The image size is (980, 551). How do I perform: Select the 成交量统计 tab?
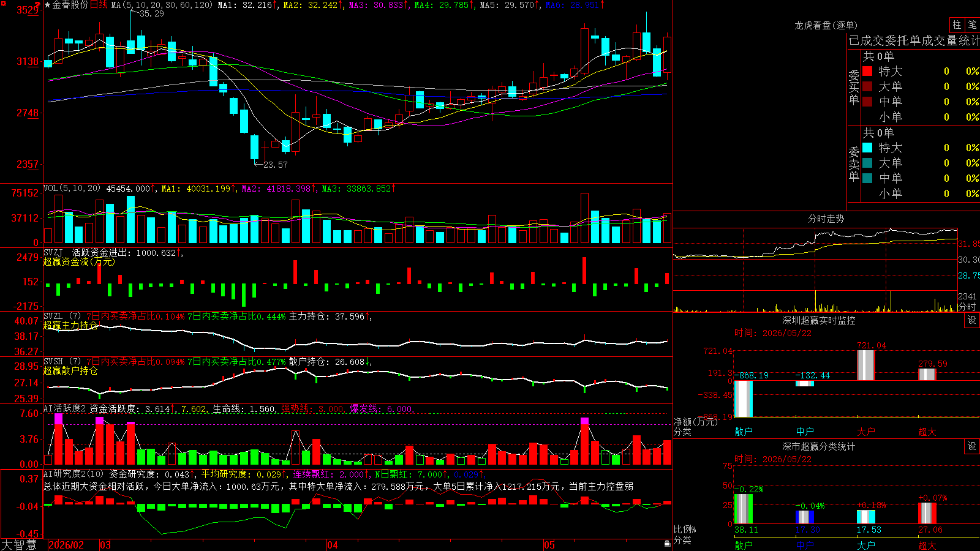(951, 40)
